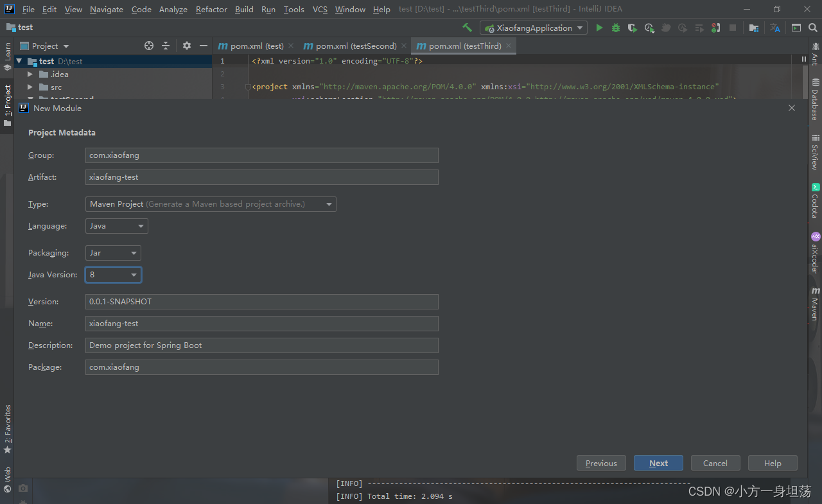Image resolution: width=822 pixels, height=504 pixels.
Task: Start debugging with the bug icon
Action: pos(616,28)
